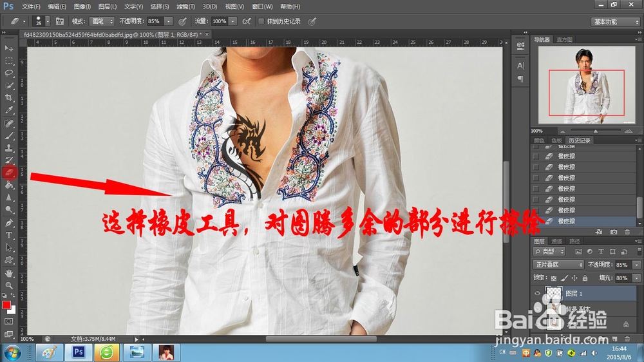Viewport: 644px width, 362px height.
Task: Select the Quick Selection tool
Action: (8, 86)
